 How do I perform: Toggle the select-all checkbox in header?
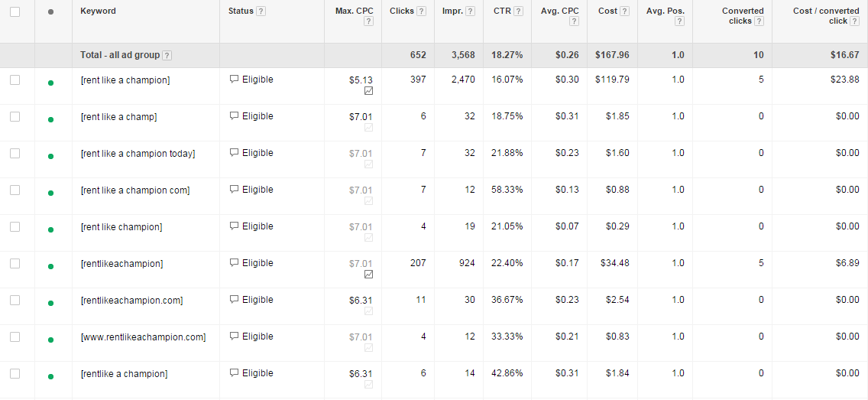(15, 11)
